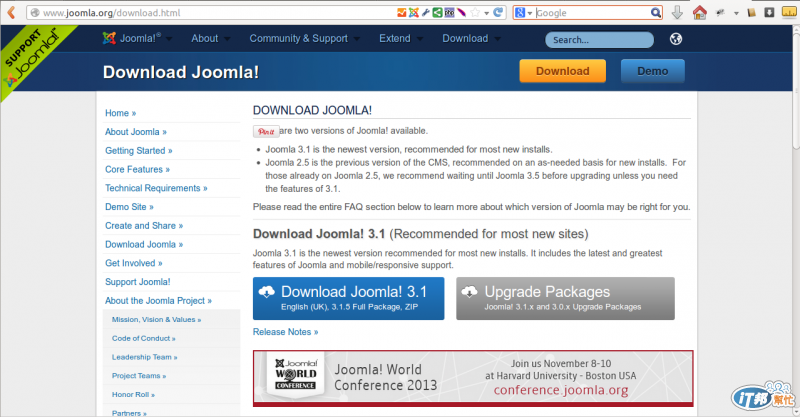Open the Home sidebar link

pyautogui.click(x=120, y=113)
